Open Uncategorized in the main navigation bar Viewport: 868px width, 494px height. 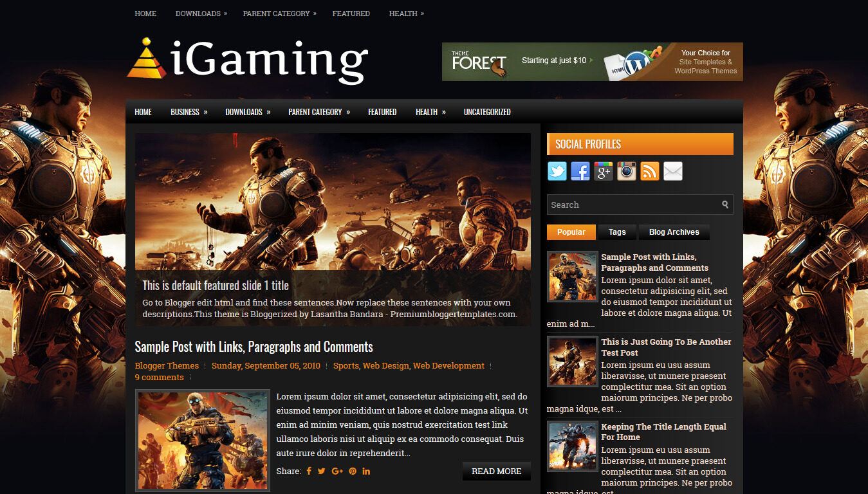(487, 112)
